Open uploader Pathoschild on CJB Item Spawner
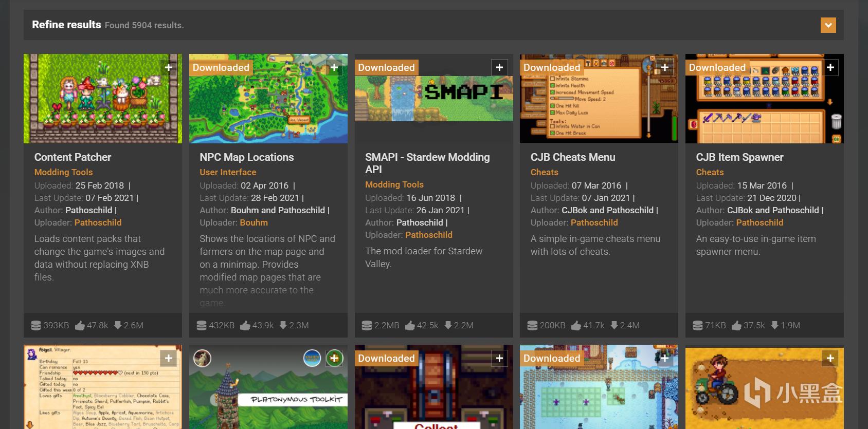 759,222
